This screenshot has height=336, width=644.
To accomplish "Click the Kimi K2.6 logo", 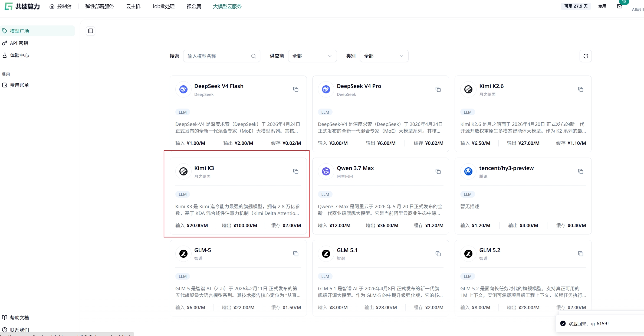I will click(468, 89).
